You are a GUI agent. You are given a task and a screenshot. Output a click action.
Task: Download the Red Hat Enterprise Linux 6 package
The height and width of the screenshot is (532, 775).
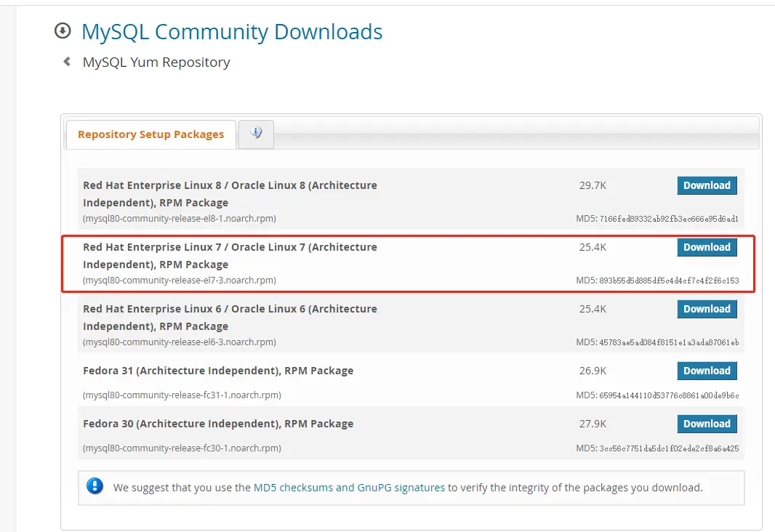707,309
